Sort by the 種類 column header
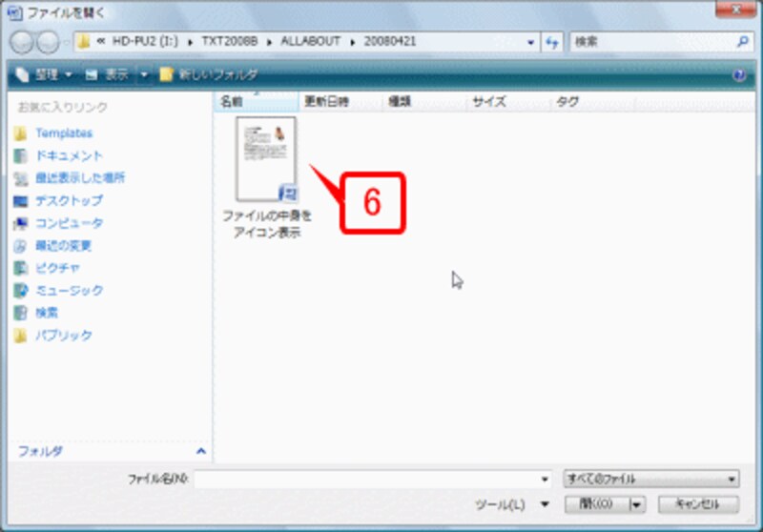 (424, 101)
